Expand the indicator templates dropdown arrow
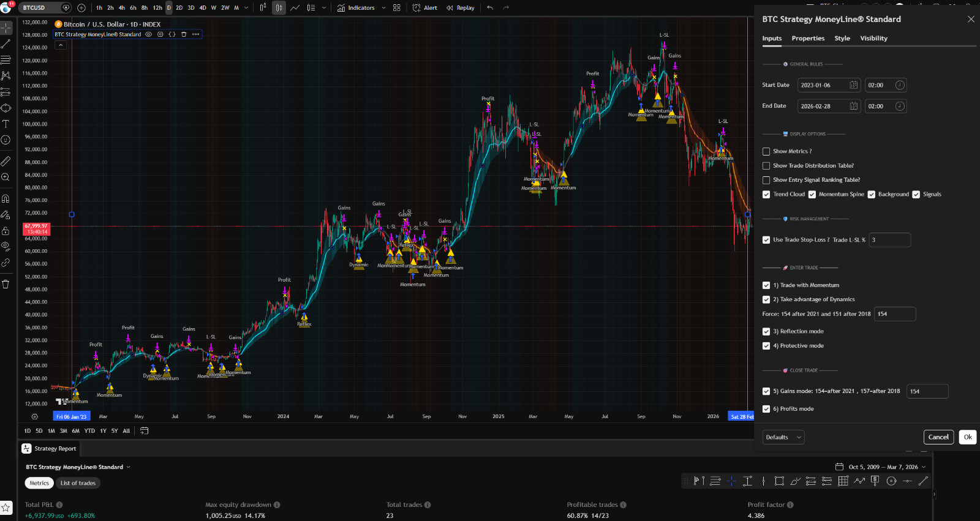This screenshot has width=980, height=521. 383,8
